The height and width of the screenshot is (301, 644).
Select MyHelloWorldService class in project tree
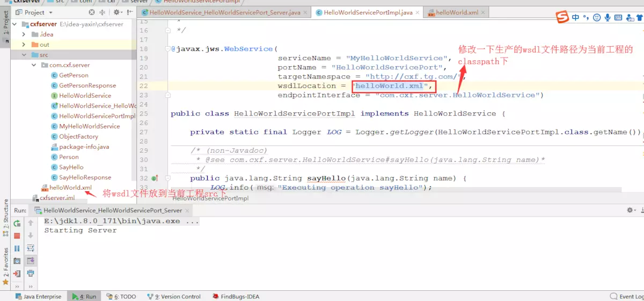click(89, 126)
